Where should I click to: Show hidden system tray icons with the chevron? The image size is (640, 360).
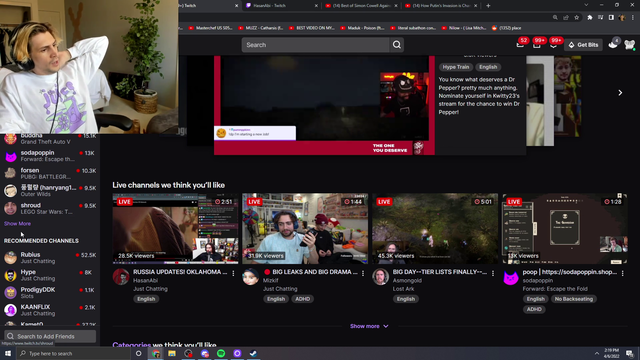(x=597, y=353)
